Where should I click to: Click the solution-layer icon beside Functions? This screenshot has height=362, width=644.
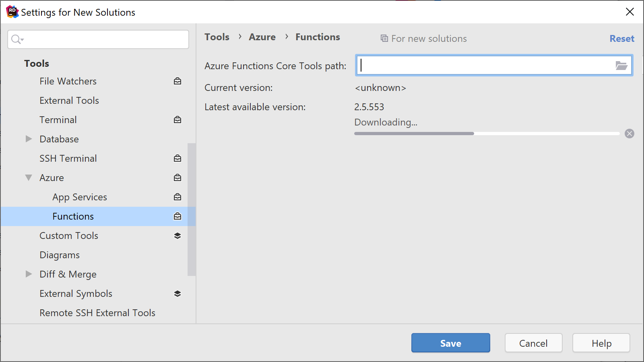point(178,216)
